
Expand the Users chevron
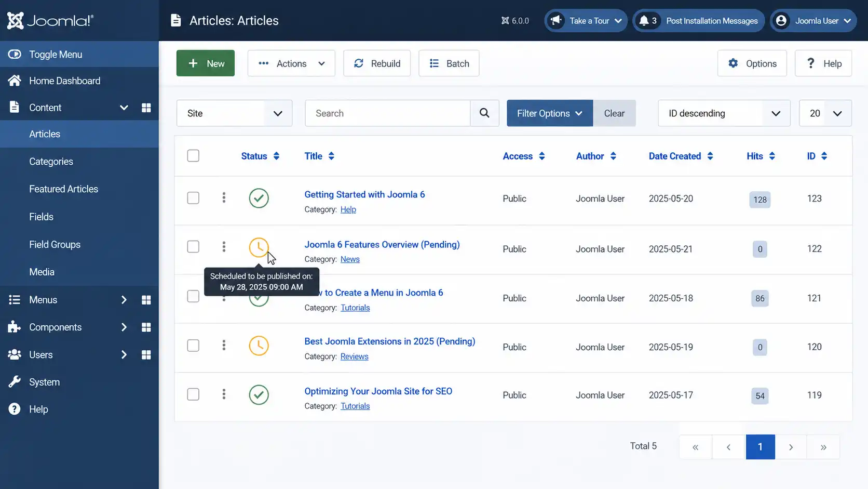(124, 355)
